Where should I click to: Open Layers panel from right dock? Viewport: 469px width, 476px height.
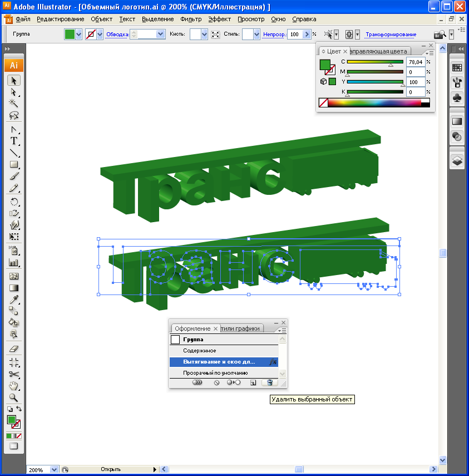[457, 160]
